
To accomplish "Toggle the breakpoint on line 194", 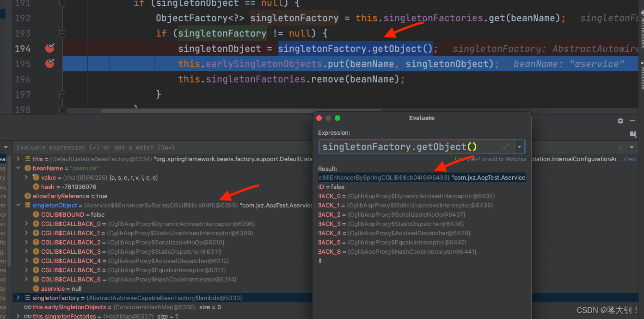I will coord(49,48).
